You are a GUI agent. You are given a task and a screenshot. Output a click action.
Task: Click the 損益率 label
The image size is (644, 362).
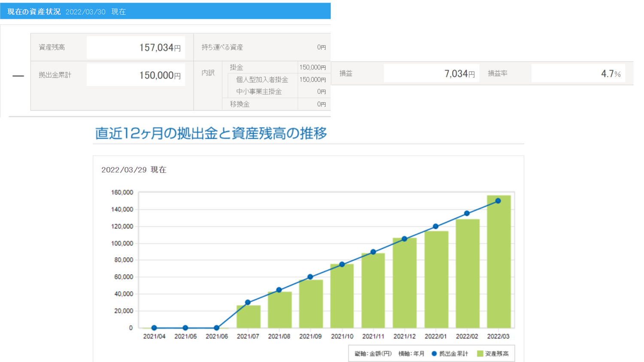498,73
